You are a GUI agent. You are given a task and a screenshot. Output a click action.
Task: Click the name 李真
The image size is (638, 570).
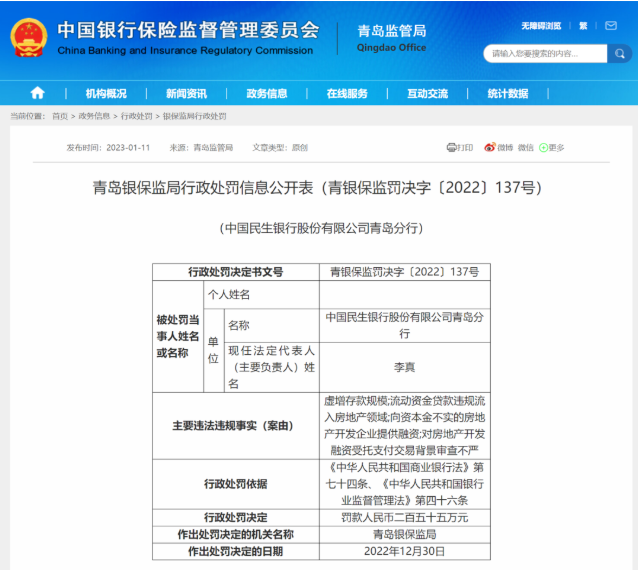[404, 367]
